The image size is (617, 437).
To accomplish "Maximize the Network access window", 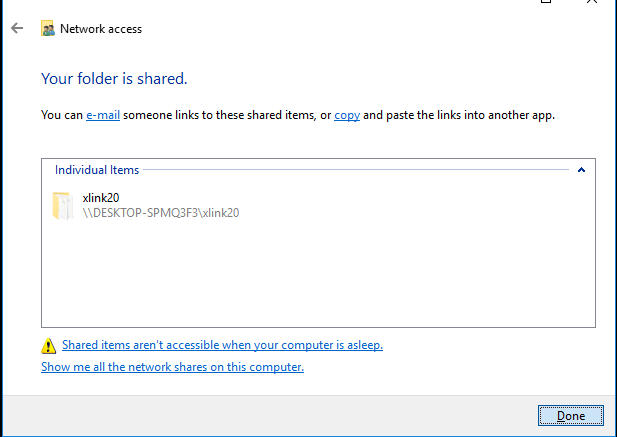I will [546, 1].
